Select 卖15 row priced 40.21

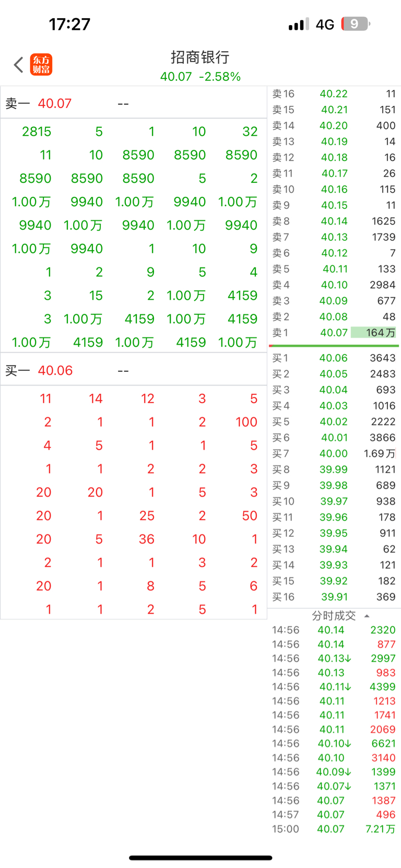(334, 110)
